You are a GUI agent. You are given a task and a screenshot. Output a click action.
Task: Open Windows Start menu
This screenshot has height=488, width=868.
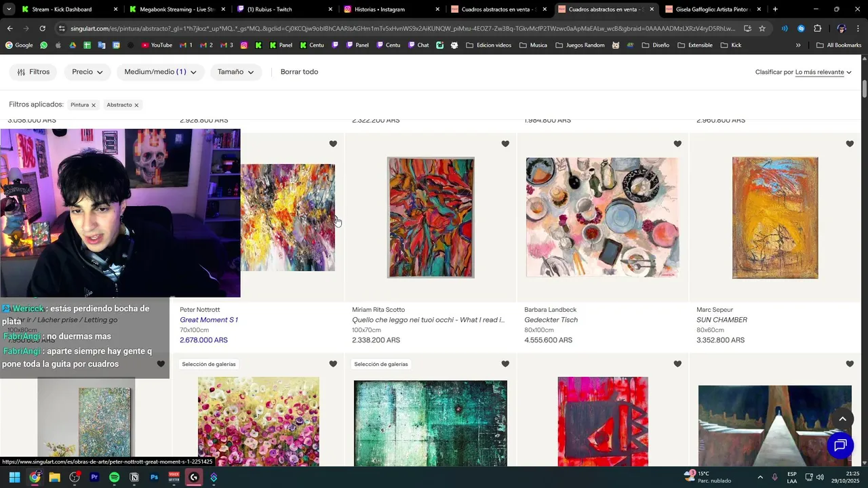(x=14, y=477)
